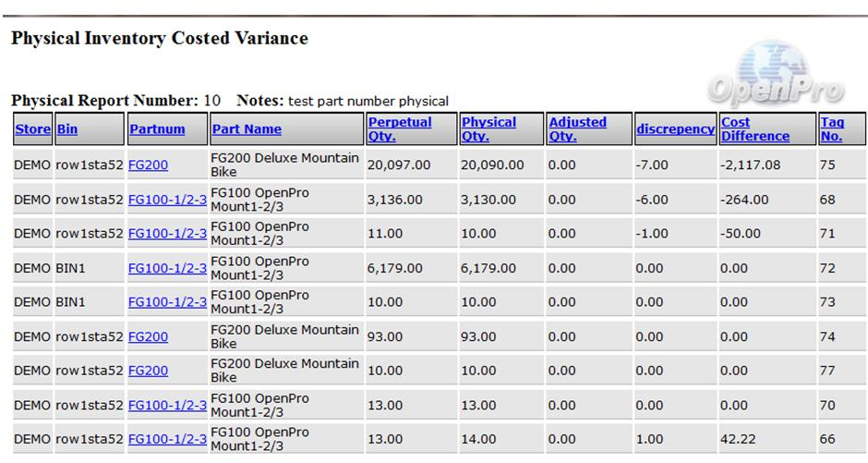Click FG100-1/2-3 link in tag 66 row
This screenshot has width=868, height=463.
coord(167,439)
